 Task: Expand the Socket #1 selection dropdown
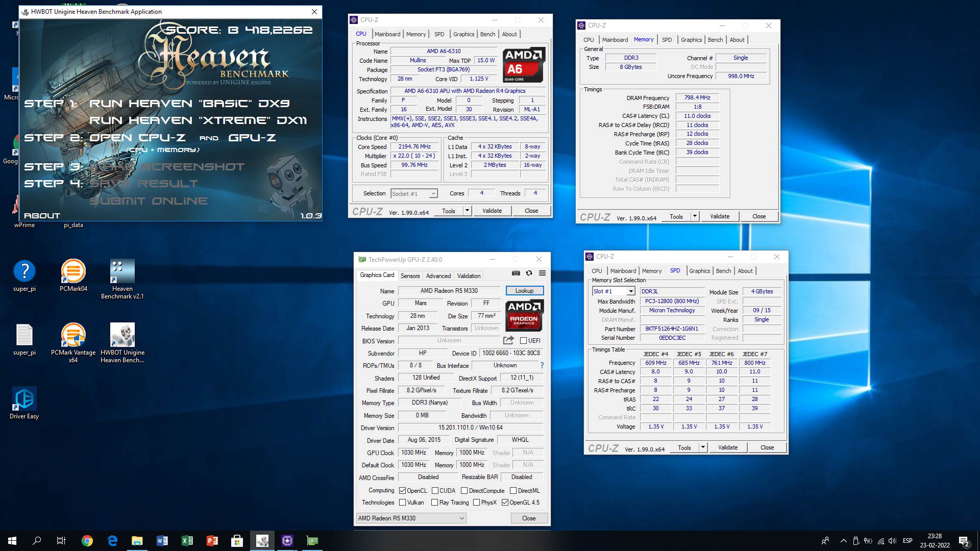point(433,194)
